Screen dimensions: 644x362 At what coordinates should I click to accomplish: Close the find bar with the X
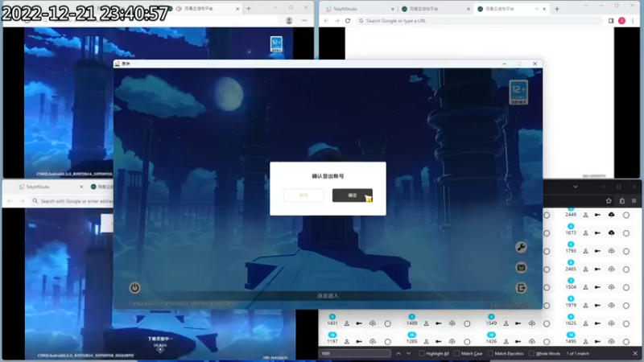point(635,353)
